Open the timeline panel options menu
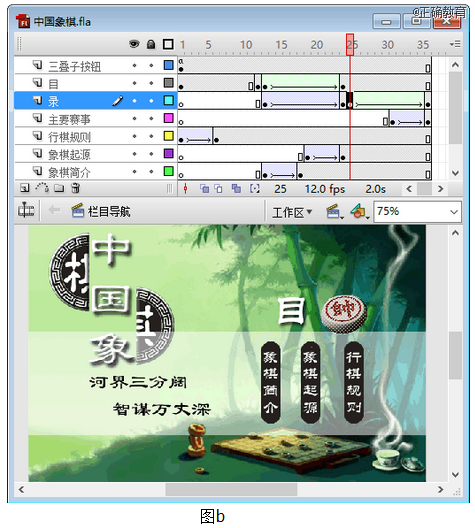 point(455,44)
